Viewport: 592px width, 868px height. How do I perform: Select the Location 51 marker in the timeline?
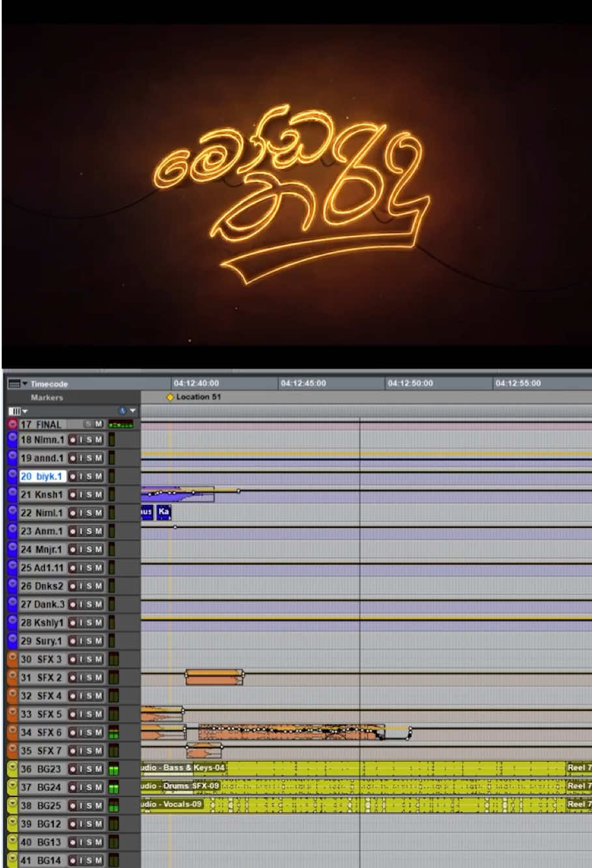tap(170, 397)
